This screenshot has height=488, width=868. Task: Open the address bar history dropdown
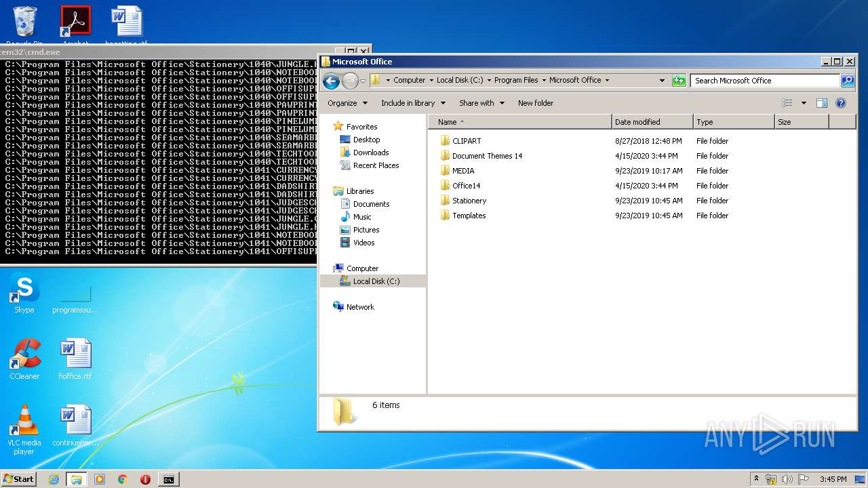pyautogui.click(x=662, y=81)
